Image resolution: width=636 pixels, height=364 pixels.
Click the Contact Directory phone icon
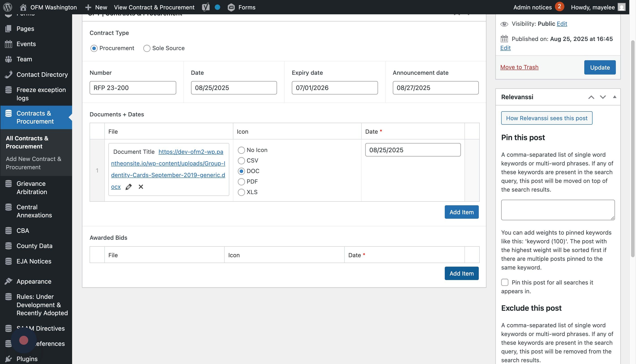[x=9, y=75]
